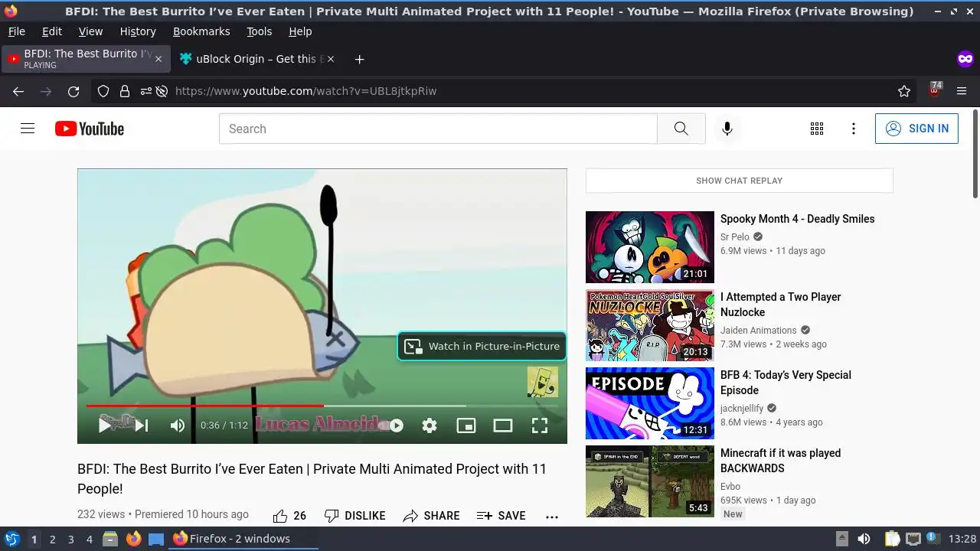The height and width of the screenshot is (551, 980).
Task: Click the SIGN IN button
Action: 916,129
